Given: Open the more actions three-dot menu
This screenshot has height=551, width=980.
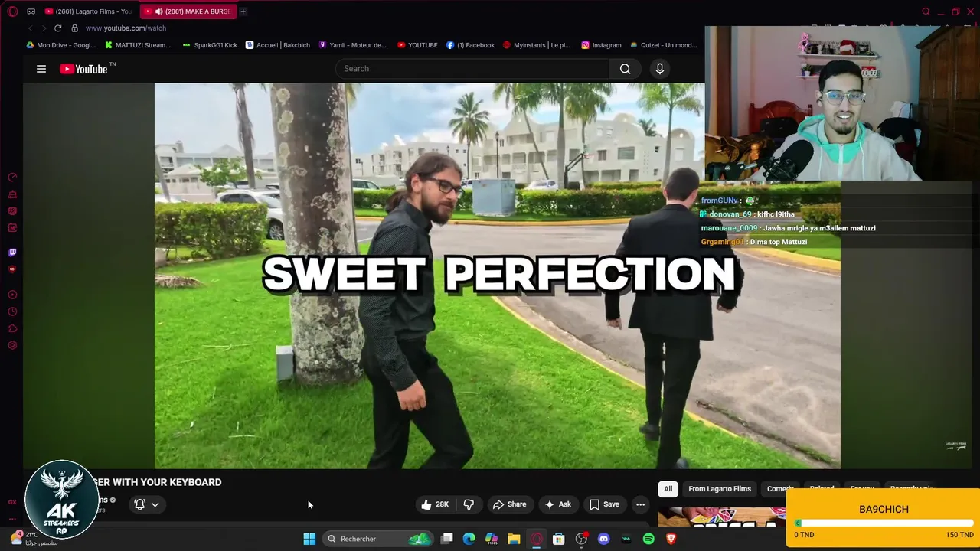Looking at the screenshot, I should coord(640,504).
